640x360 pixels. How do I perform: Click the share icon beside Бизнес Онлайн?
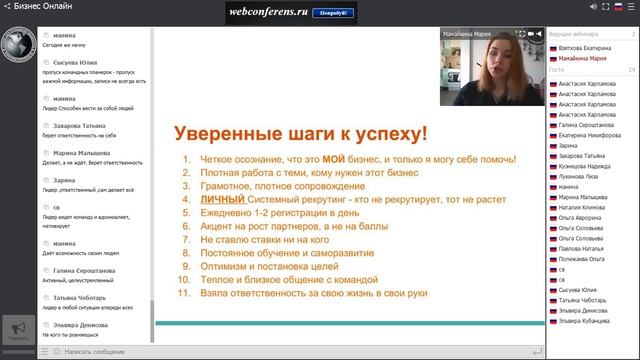pyautogui.click(x=7, y=6)
